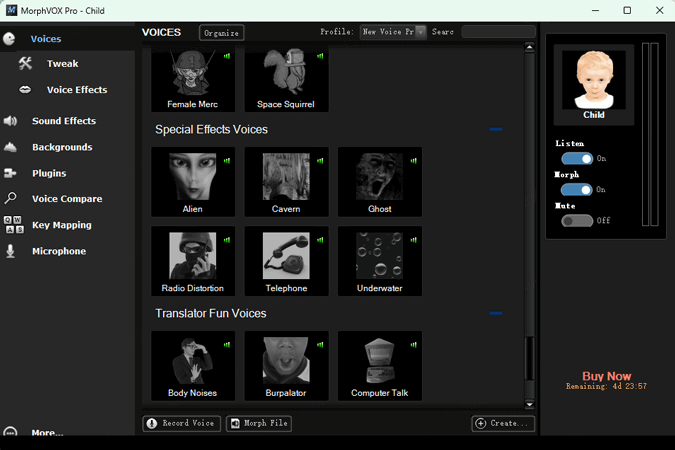Click the More ellipsis icon

[10, 431]
